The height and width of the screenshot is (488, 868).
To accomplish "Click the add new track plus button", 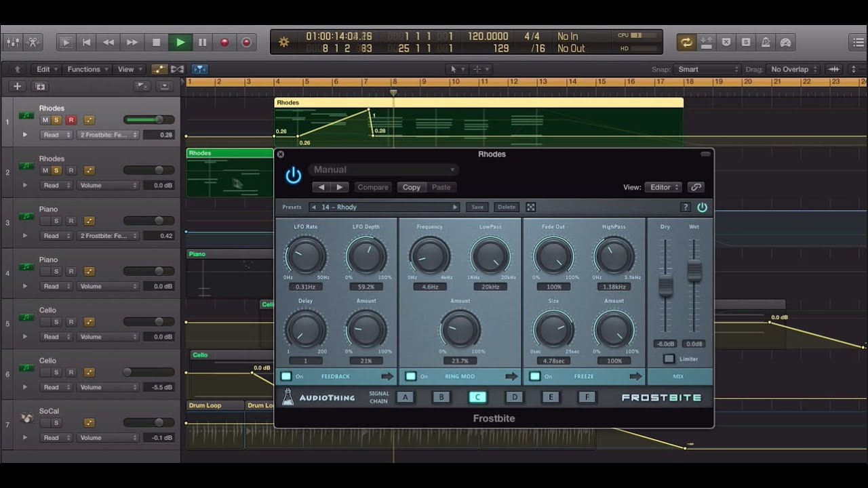I will point(18,86).
